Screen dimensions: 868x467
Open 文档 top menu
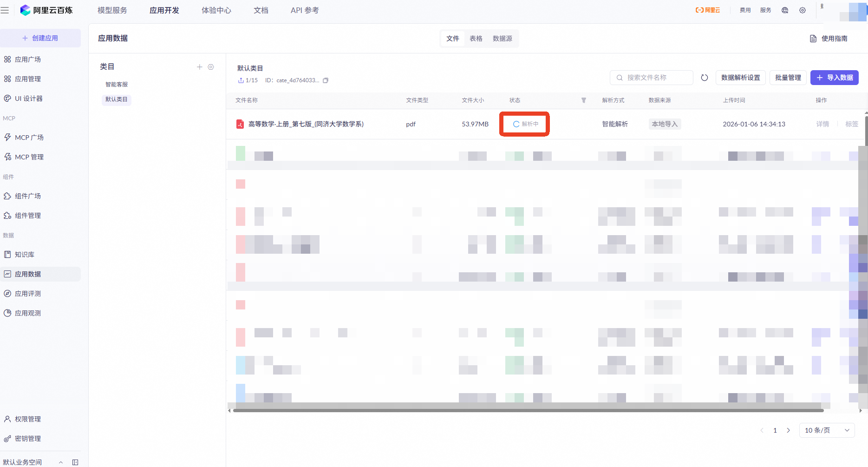(261, 10)
